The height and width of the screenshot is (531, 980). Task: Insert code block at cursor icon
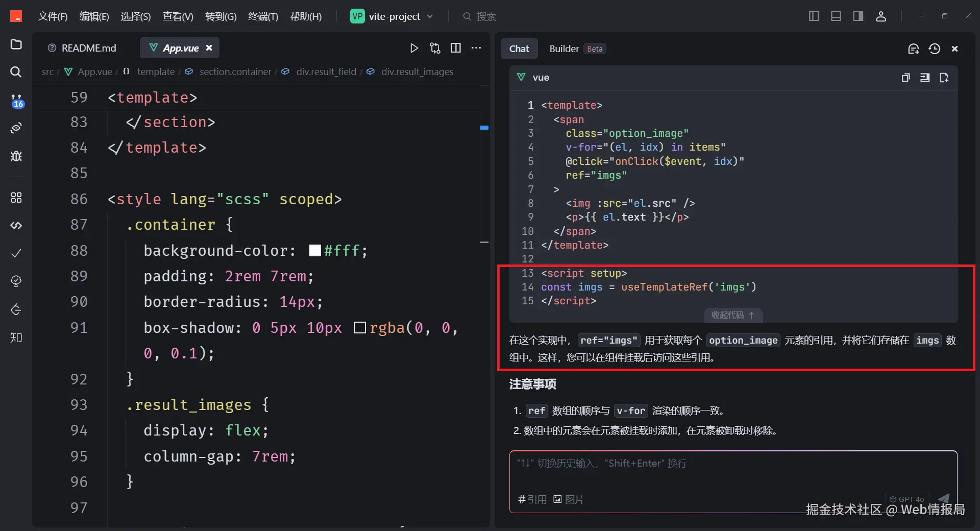[925, 78]
